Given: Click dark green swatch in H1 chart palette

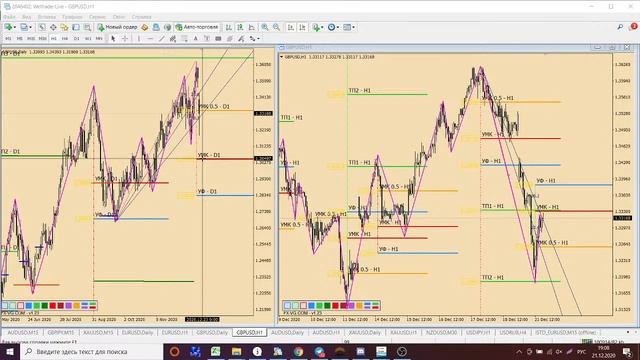Looking at the screenshot, I should [x=327, y=305].
